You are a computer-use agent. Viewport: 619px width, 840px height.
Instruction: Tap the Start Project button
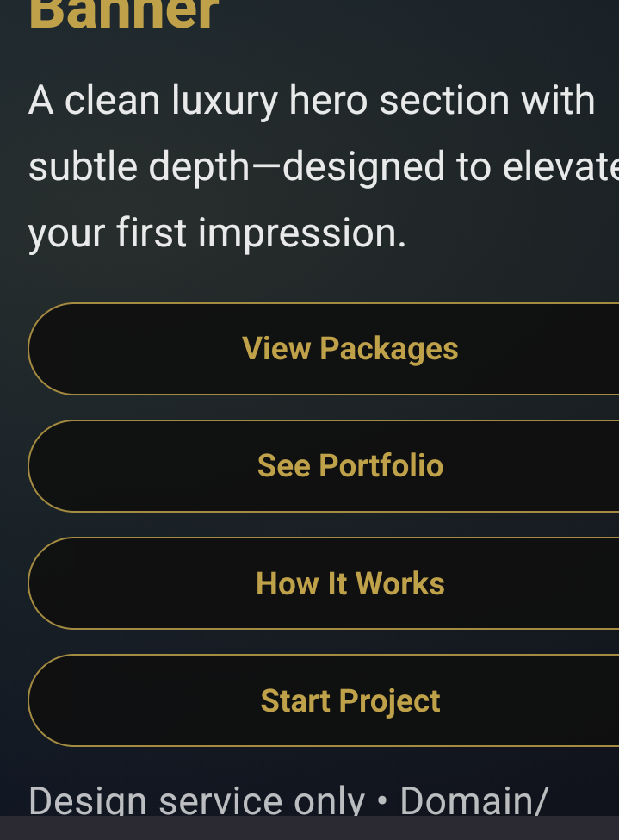click(x=350, y=700)
